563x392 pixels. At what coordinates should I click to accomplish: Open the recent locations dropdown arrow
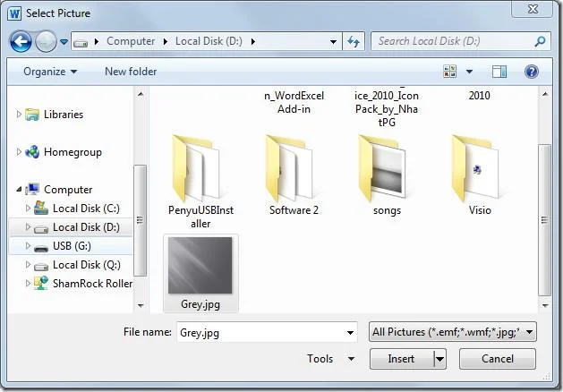(x=64, y=42)
